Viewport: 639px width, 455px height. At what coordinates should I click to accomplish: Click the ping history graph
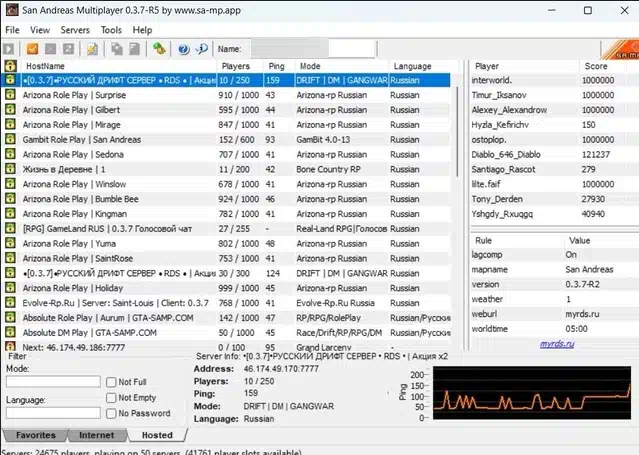pyautogui.click(x=531, y=393)
